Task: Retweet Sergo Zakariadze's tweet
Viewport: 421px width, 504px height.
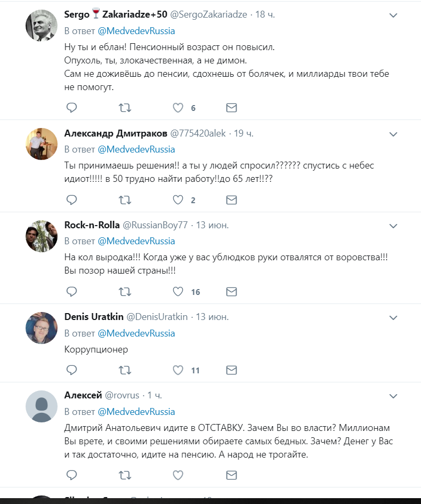Action: (125, 108)
